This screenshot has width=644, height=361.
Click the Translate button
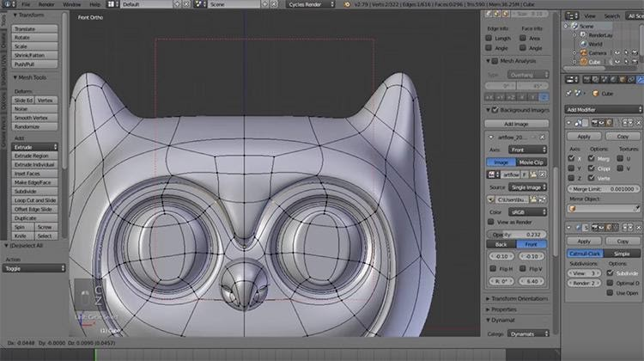point(34,28)
